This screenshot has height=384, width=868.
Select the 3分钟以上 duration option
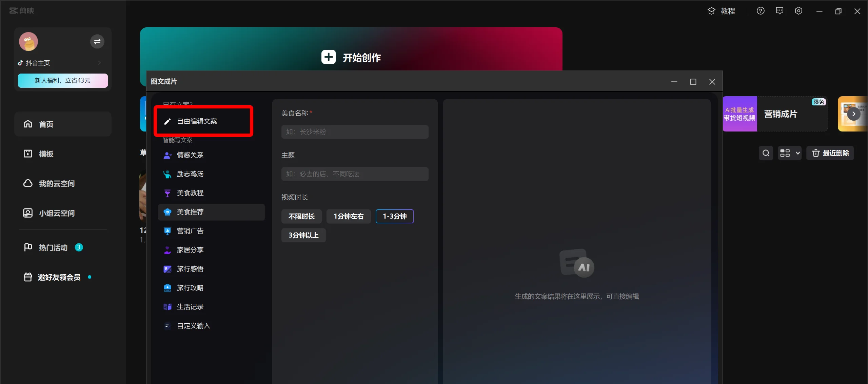(303, 236)
